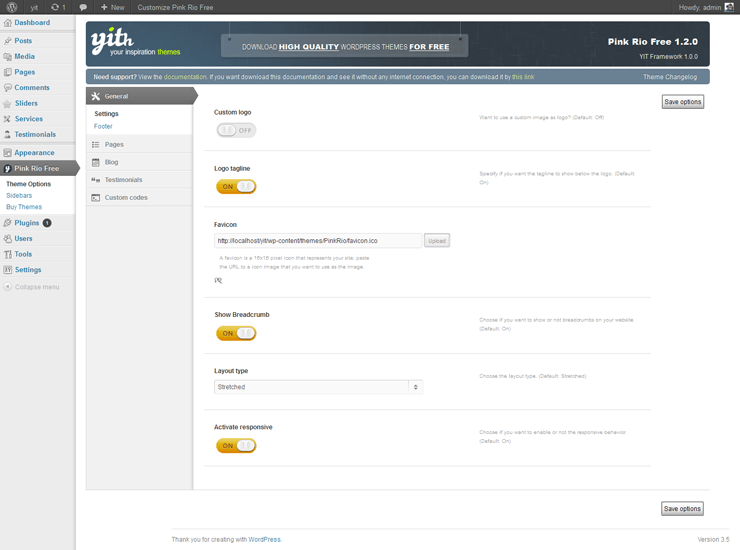Open Buy Themes in sidebar submenu
This screenshot has width=740, height=550.
coord(24,207)
